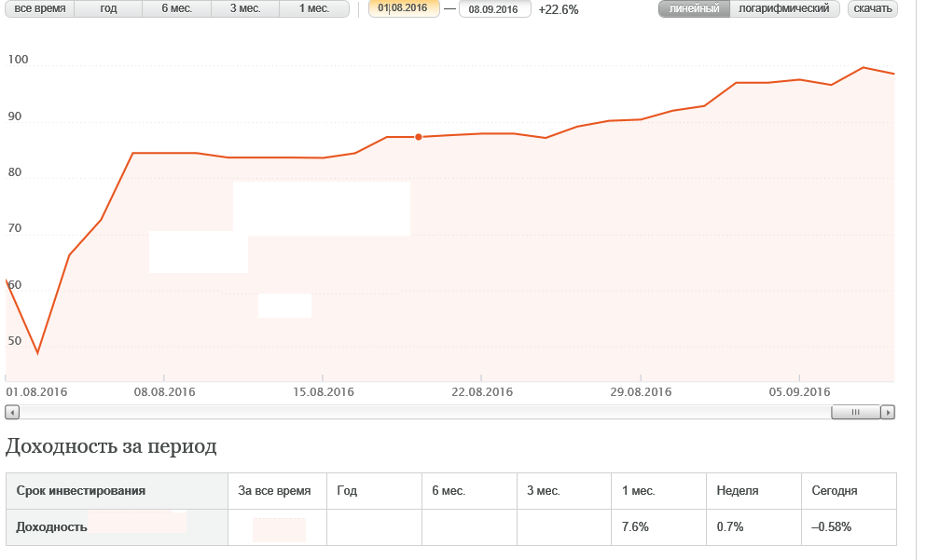Choose the "3 мес." time range
The image size is (926, 560).
tap(245, 8)
